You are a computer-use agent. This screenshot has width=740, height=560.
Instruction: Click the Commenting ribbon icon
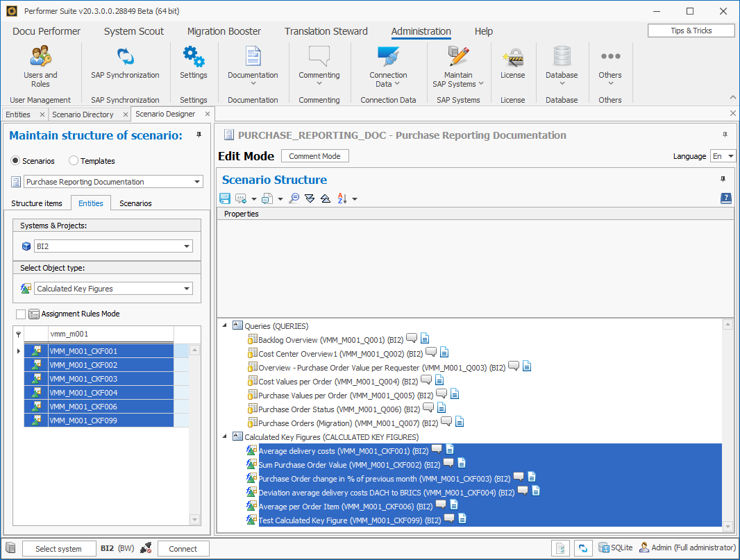click(x=319, y=59)
